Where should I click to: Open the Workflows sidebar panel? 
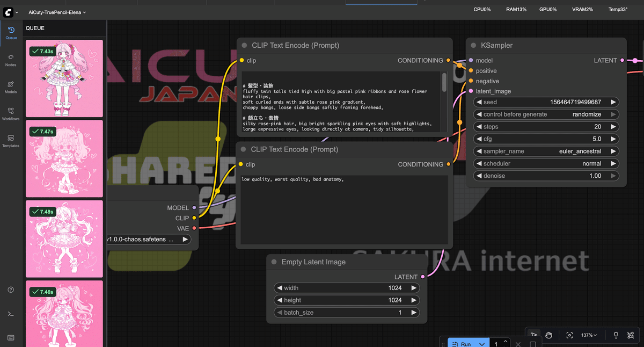11,113
